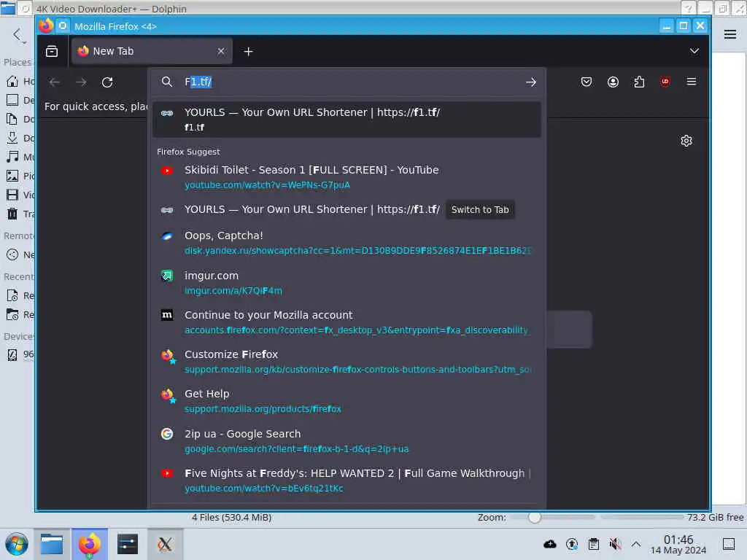
Task: Open Five Nights at Freddy's YouTube suggestion
Action: (x=347, y=481)
